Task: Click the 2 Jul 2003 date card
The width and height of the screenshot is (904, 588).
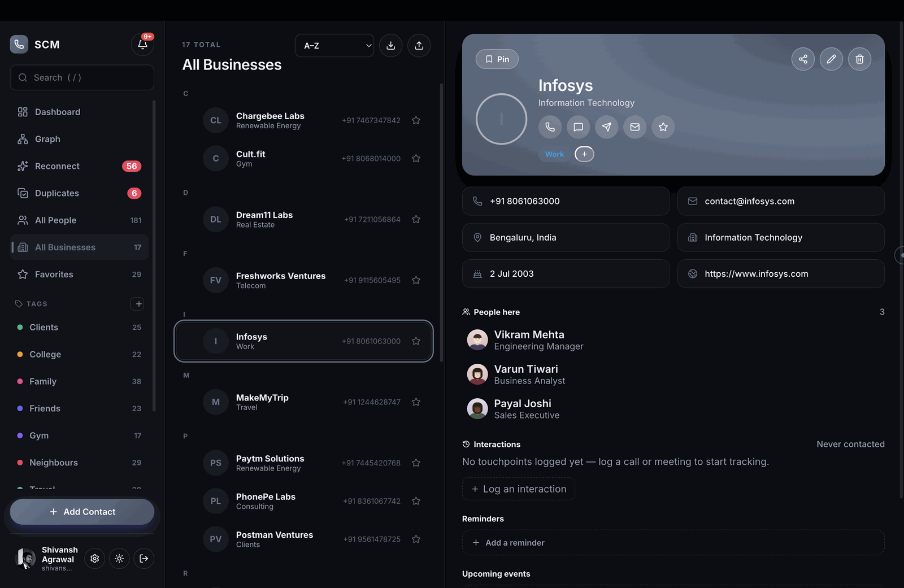Action: click(566, 274)
